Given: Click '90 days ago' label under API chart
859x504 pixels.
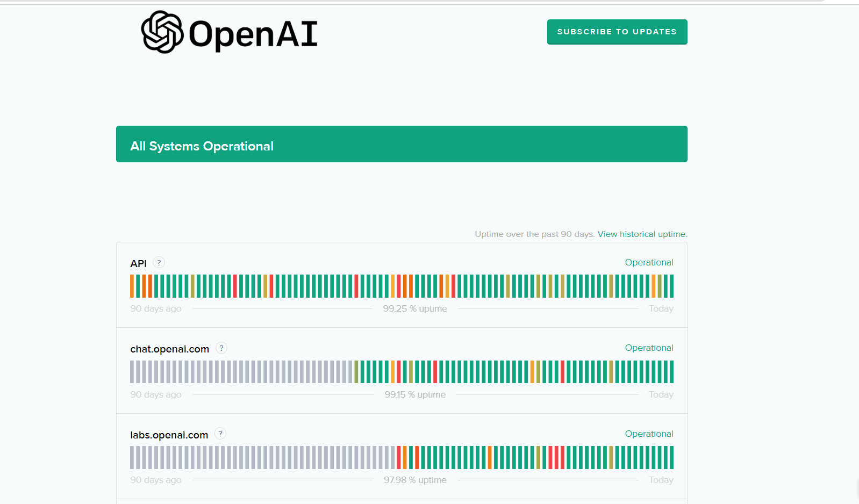Looking at the screenshot, I should click(156, 308).
